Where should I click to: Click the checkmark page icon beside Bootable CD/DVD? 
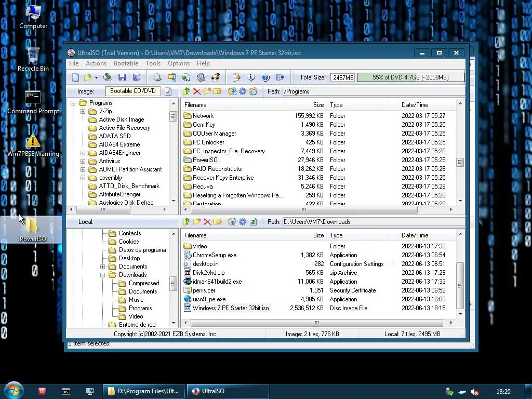tap(168, 91)
